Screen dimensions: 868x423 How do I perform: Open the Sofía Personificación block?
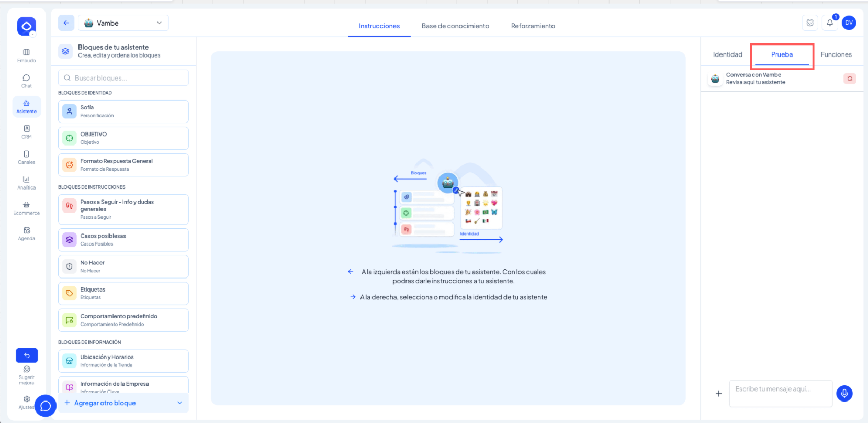click(123, 112)
